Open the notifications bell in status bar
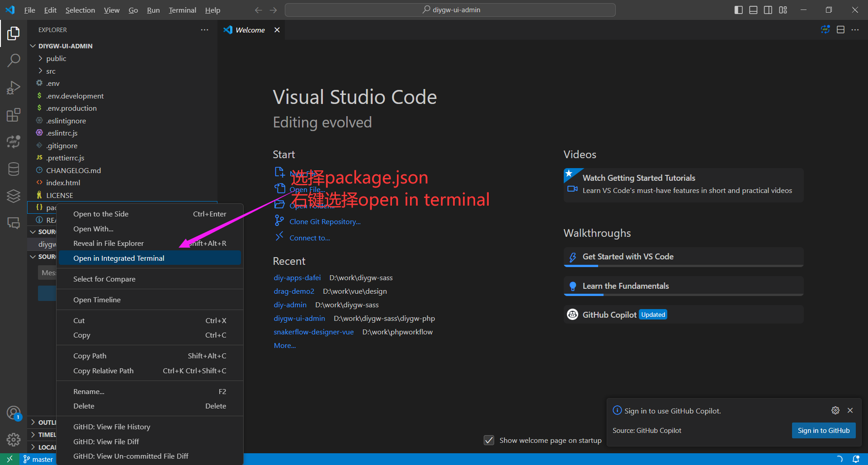The height and width of the screenshot is (465, 868). (856, 459)
